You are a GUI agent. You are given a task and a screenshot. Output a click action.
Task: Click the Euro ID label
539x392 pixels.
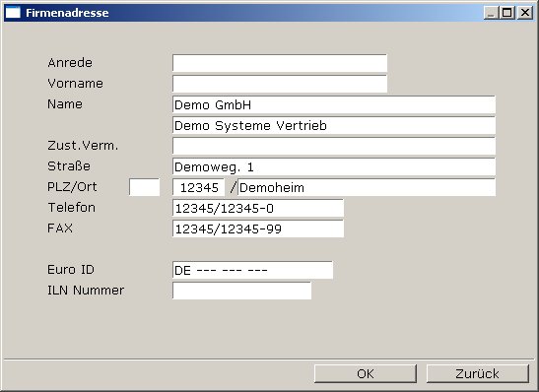tap(71, 269)
